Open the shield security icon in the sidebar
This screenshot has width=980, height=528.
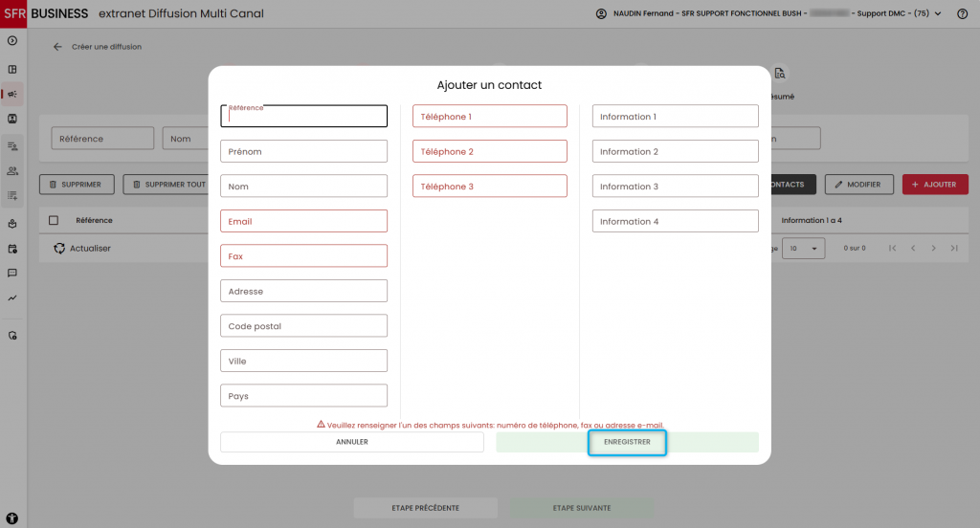point(11,336)
